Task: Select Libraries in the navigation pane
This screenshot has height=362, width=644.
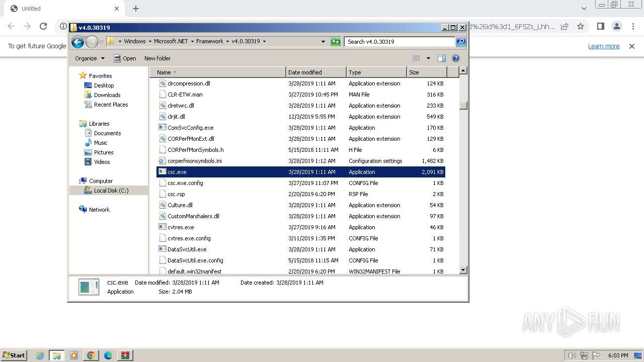Action: (x=99, y=124)
